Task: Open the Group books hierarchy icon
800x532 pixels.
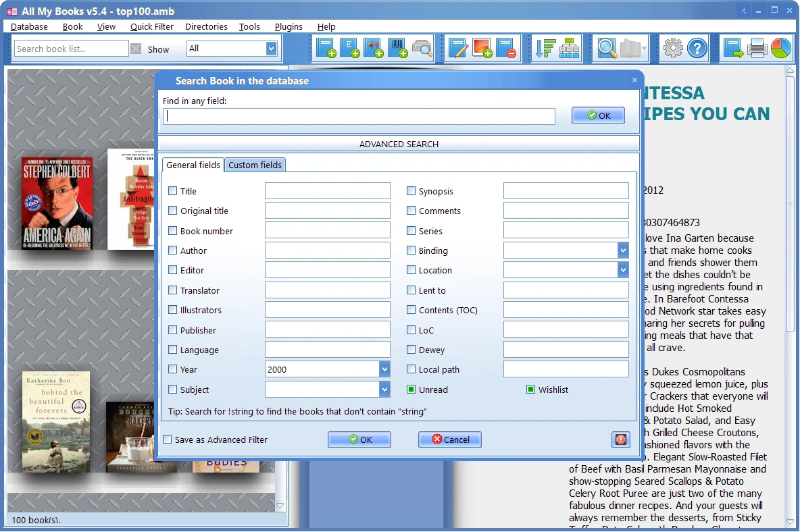Action: pos(569,49)
